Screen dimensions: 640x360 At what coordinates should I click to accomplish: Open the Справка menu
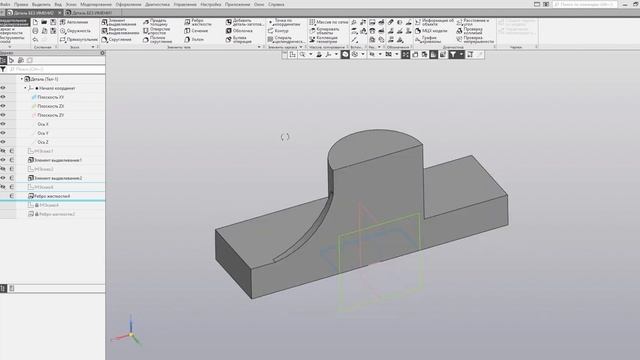[276, 4]
